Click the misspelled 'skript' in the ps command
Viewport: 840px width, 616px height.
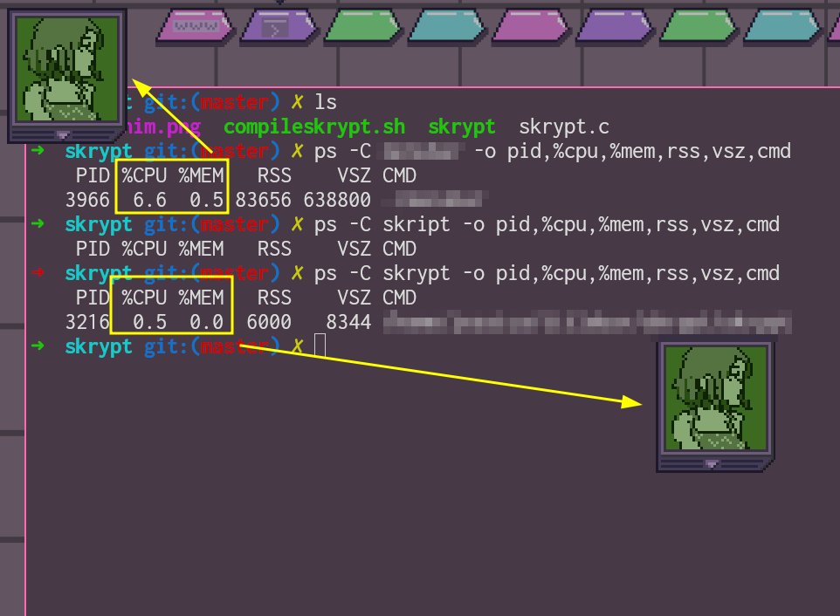click(x=417, y=224)
